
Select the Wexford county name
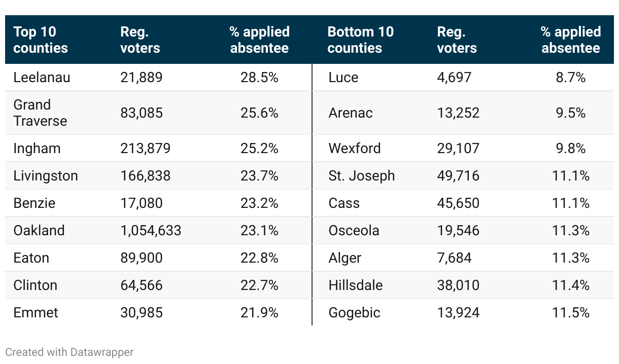coord(354,149)
